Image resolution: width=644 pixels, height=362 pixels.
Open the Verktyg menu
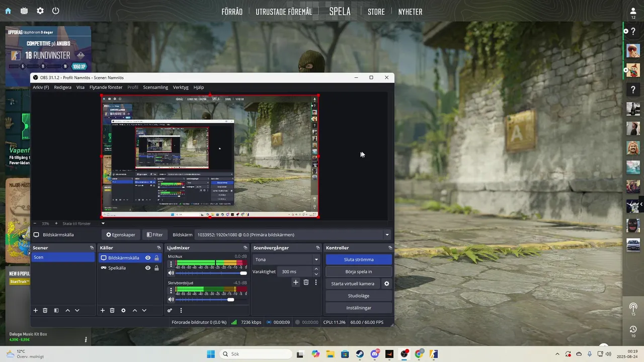(x=181, y=87)
